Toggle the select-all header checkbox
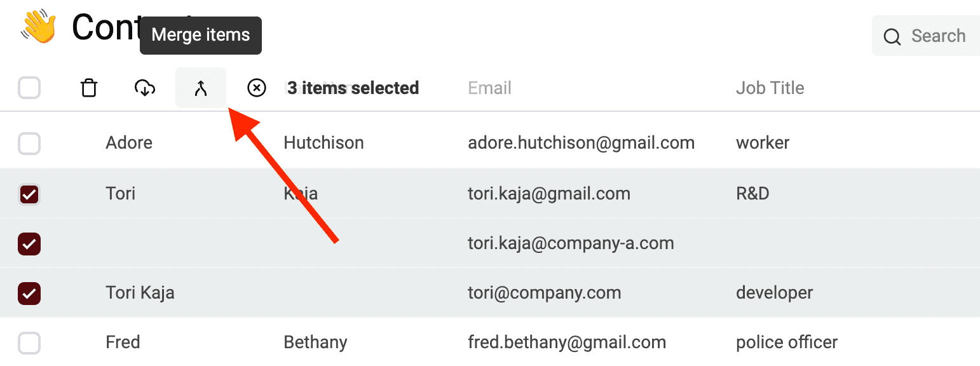The height and width of the screenshot is (366, 980). point(29,88)
